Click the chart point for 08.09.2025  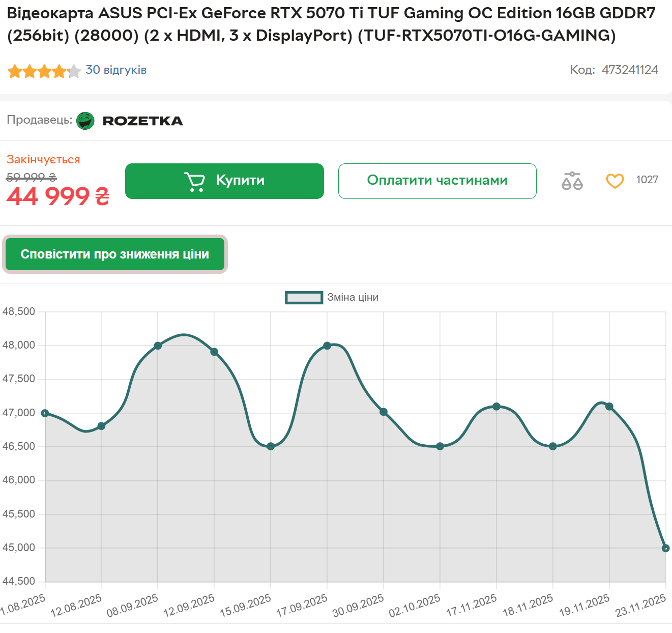[158, 346]
